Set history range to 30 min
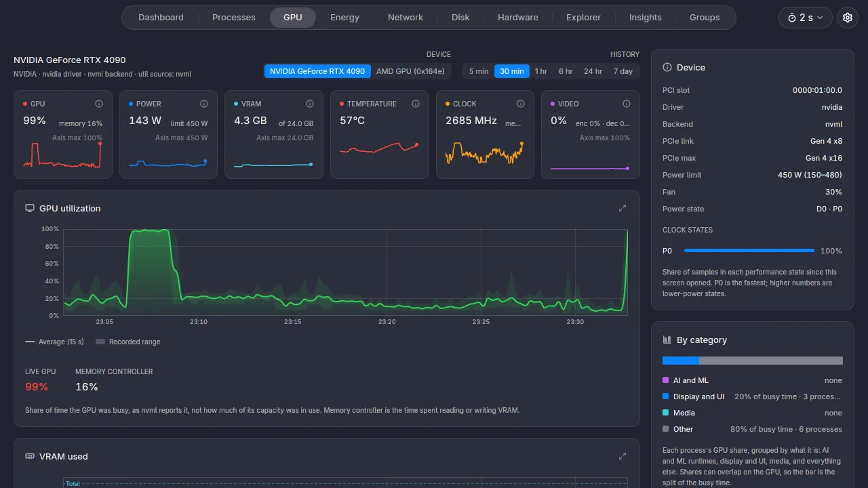This screenshot has width=868, height=488. point(512,71)
